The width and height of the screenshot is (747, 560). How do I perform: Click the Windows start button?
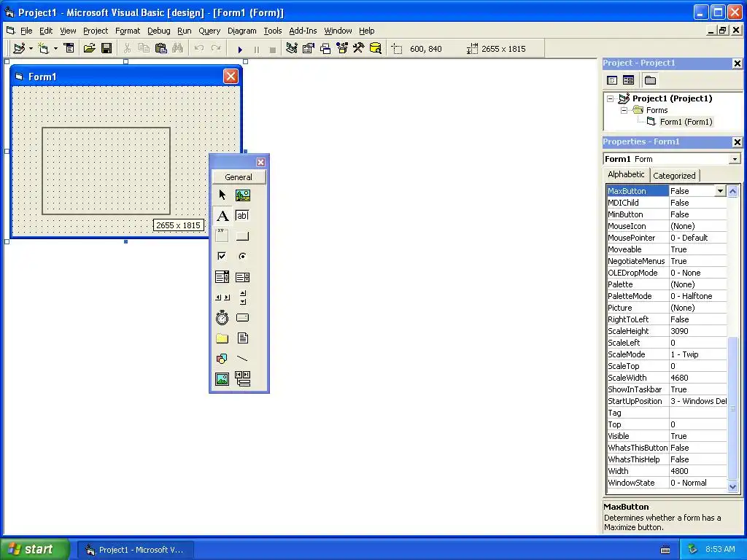tap(34, 550)
